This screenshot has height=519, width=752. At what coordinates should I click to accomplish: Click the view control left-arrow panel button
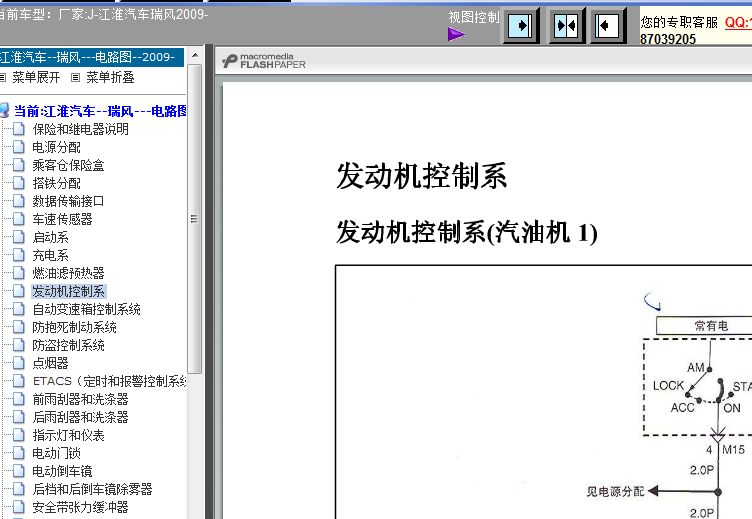point(608,25)
